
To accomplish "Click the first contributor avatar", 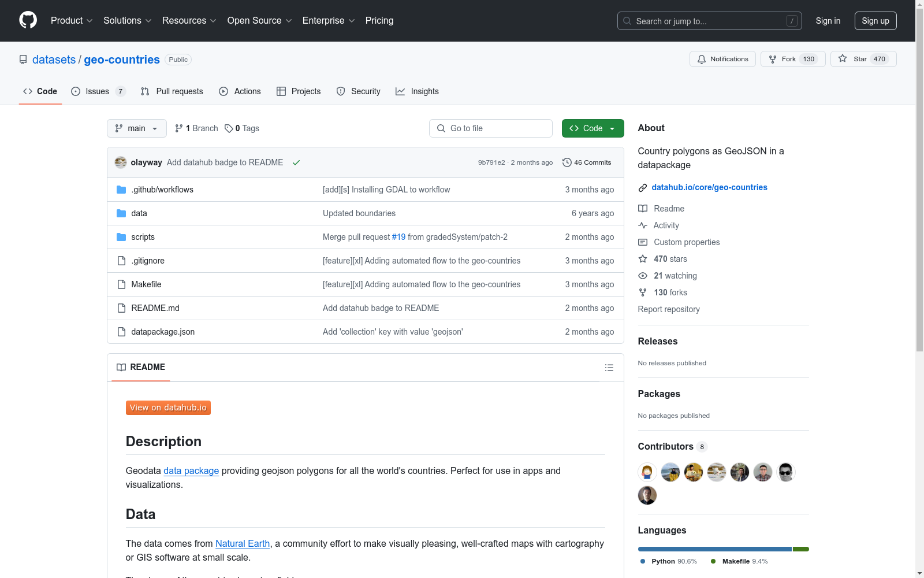I will coord(647,472).
